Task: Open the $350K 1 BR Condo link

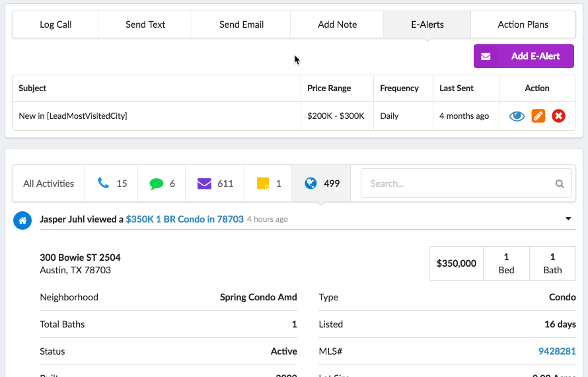Action: click(x=184, y=219)
